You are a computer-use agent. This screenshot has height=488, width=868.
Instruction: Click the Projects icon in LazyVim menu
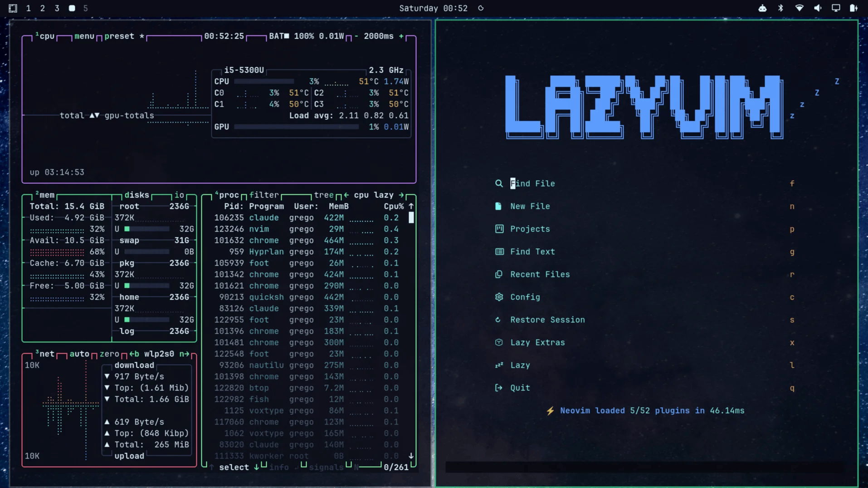coord(499,229)
